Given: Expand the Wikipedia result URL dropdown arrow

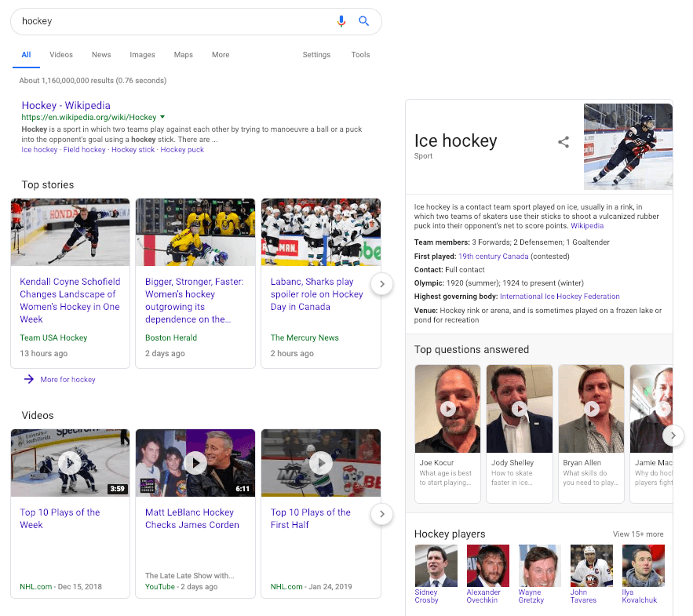Looking at the screenshot, I should (x=162, y=117).
